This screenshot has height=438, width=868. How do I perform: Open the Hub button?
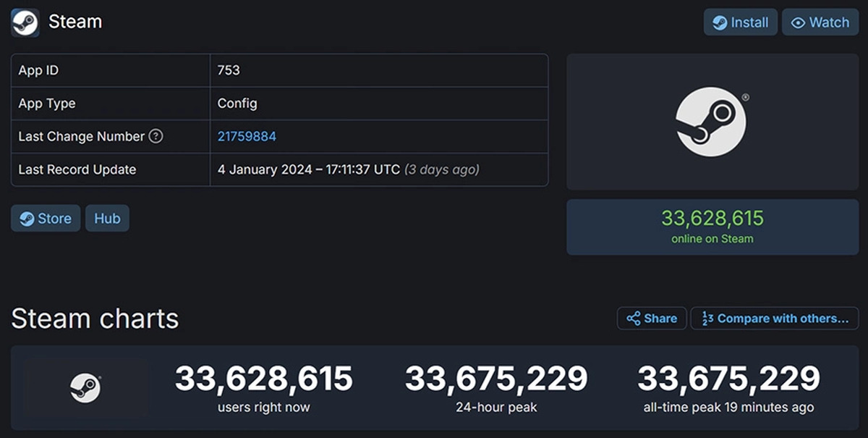coord(107,218)
